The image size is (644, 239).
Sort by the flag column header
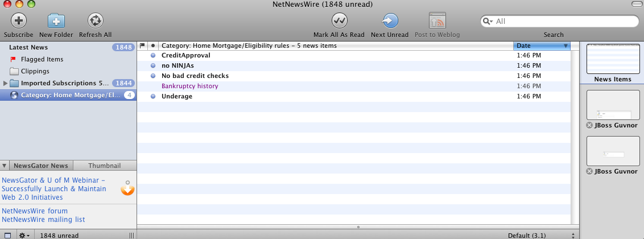click(x=142, y=46)
